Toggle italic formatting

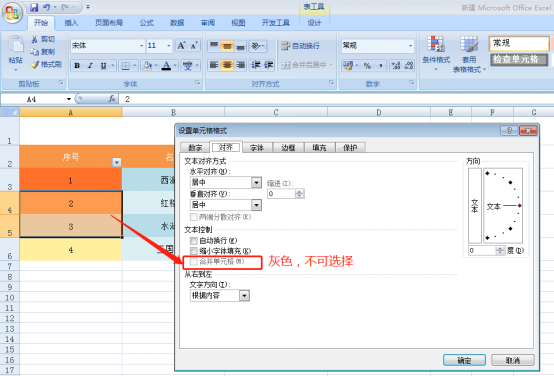[90, 66]
